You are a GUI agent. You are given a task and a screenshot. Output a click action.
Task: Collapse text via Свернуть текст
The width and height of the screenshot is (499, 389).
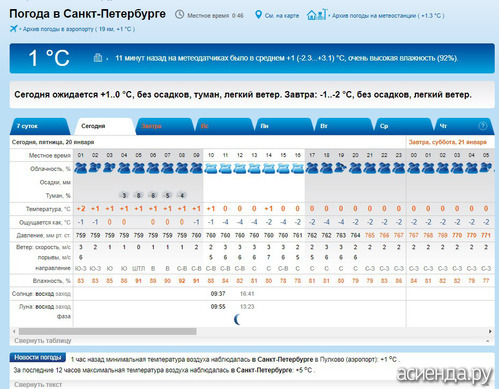[38, 384]
